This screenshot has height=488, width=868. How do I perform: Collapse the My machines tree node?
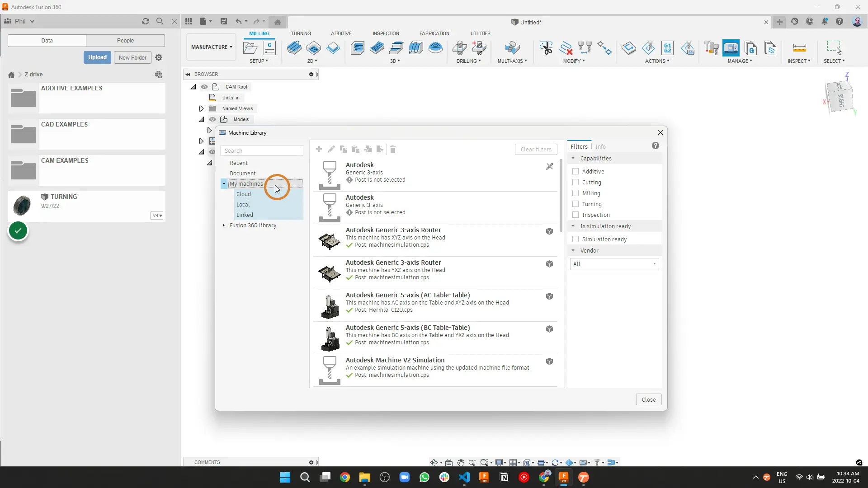pyautogui.click(x=224, y=184)
